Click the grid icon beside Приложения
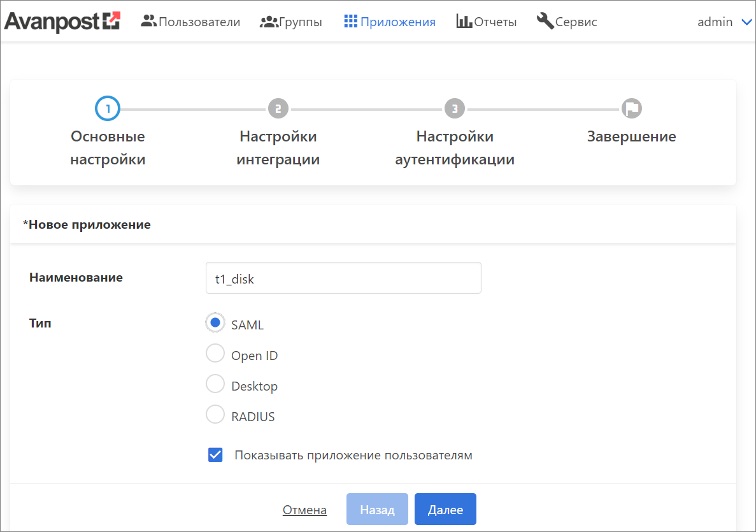 point(350,21)
